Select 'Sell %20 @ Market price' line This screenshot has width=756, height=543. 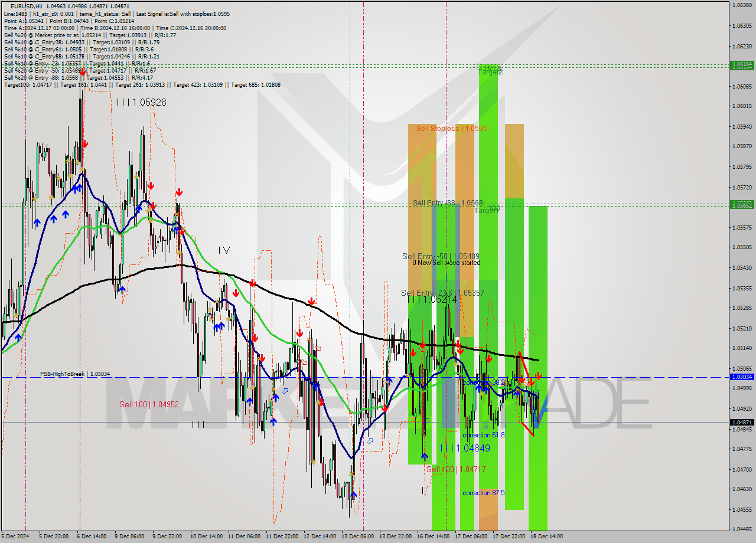[90, 35]
